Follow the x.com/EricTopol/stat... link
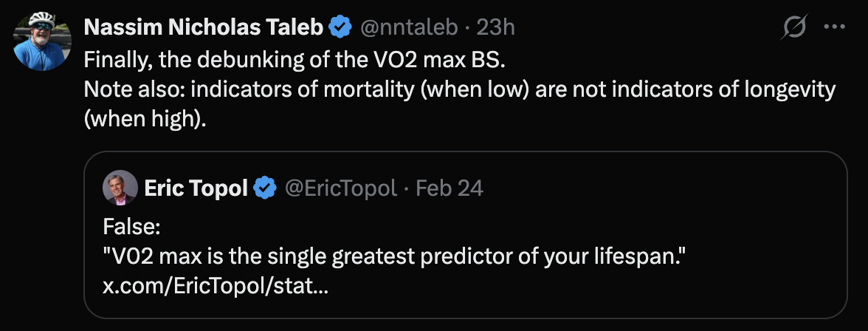The image size is (868, 331). [x=215, y=286]
